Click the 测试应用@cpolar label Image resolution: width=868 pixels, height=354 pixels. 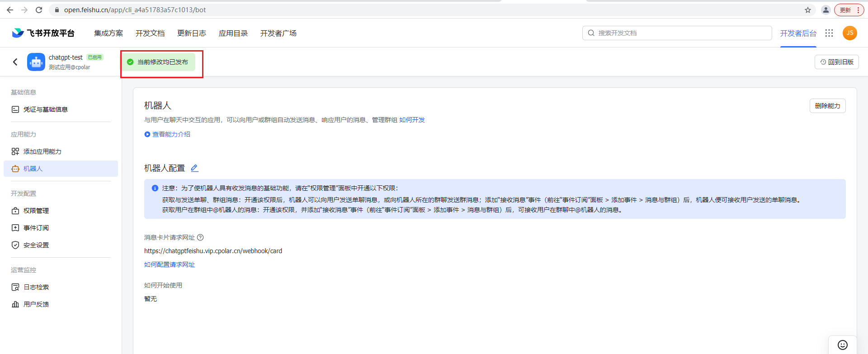pyautogui.click(x=70, y=67)
